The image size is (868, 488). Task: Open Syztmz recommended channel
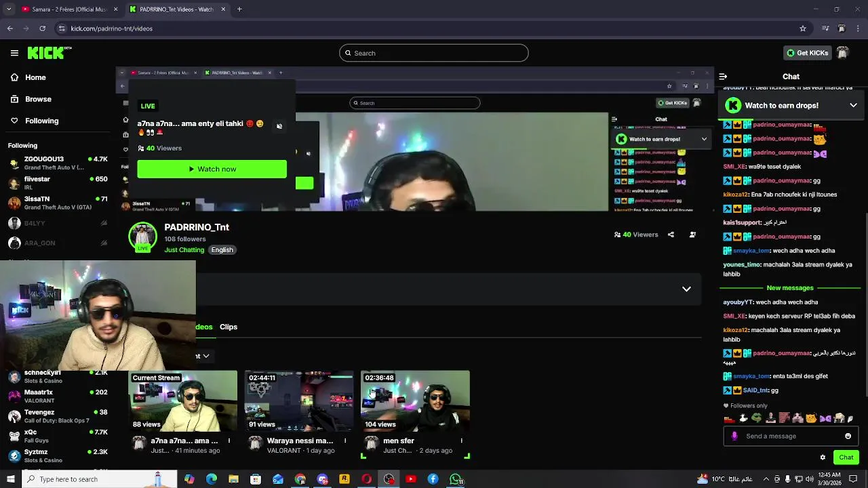tap(58, 455)
